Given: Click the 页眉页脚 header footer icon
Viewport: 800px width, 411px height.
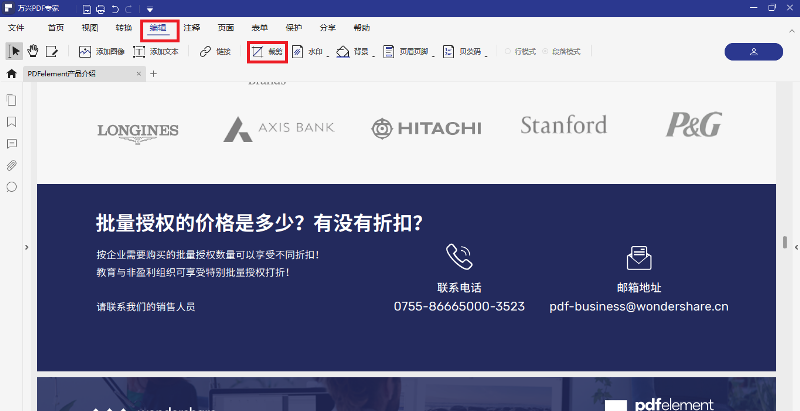Looking at the screenshot, I should [389, 52].
